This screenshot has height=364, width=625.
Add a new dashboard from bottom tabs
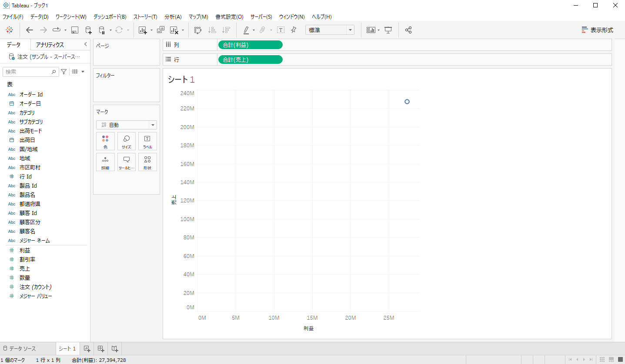coord(101,348)
